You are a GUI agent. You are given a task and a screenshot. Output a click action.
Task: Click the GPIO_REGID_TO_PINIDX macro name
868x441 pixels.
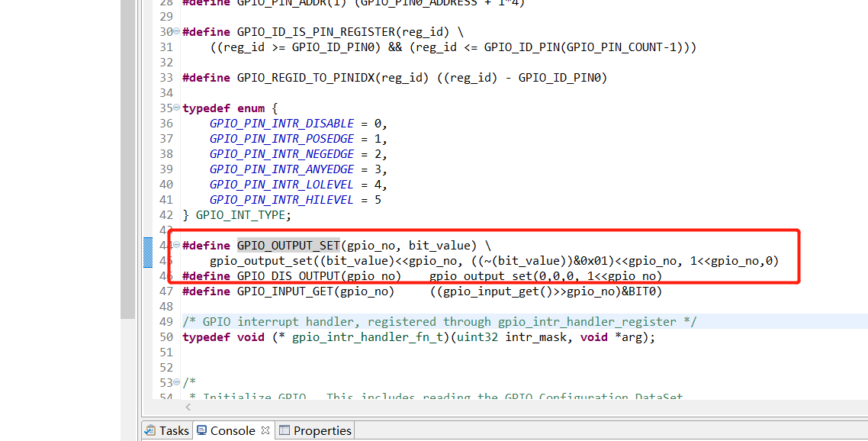(306, 78)
